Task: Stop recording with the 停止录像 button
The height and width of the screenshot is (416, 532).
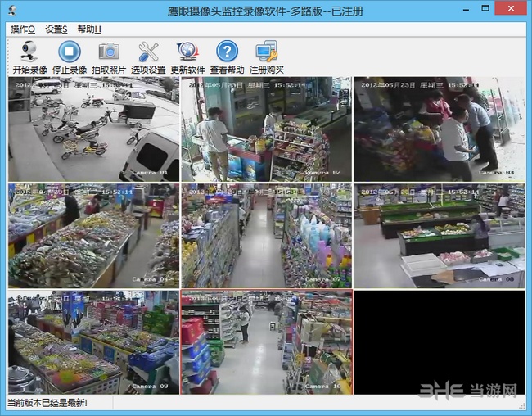Action: (70, 57)
